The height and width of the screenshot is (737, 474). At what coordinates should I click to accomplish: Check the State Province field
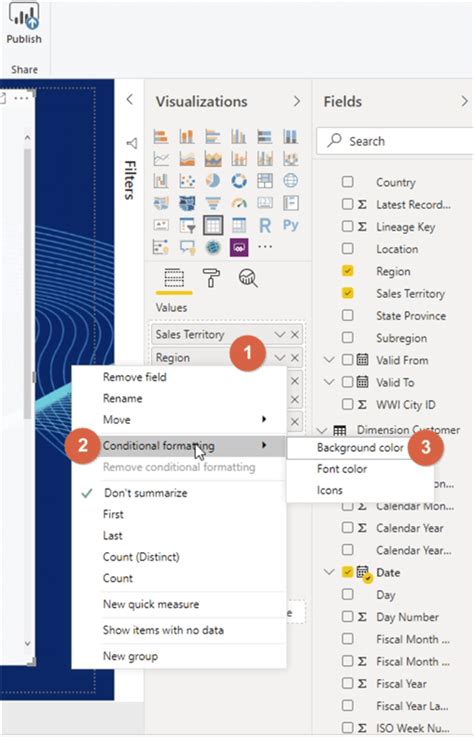click(348, 315)
